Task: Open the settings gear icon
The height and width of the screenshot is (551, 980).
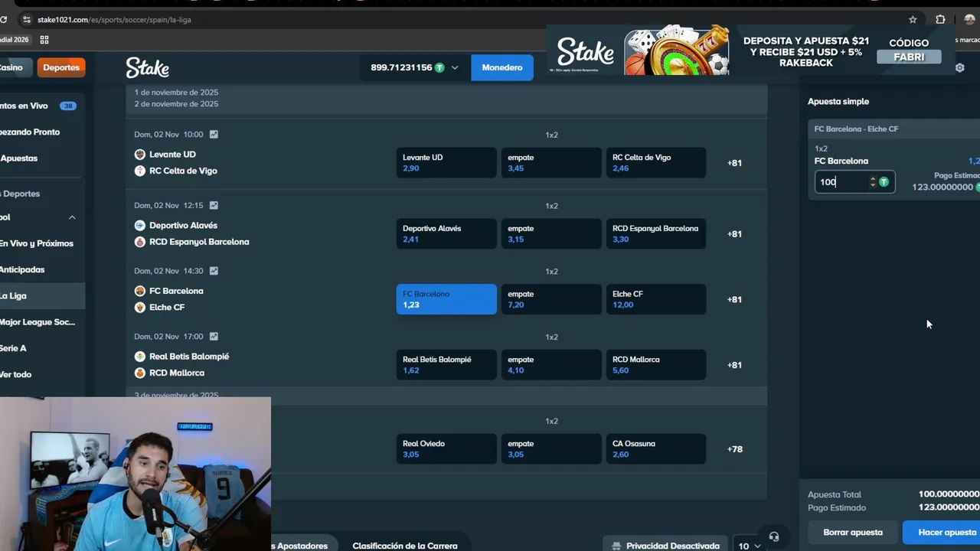Action: point(959,67)
